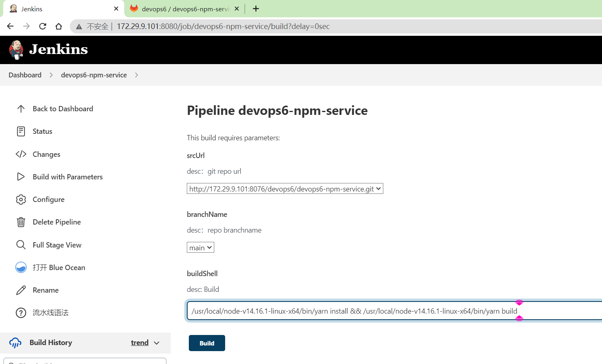
Task: Click the srcUrl parameter label
Action: pos(196,156)
